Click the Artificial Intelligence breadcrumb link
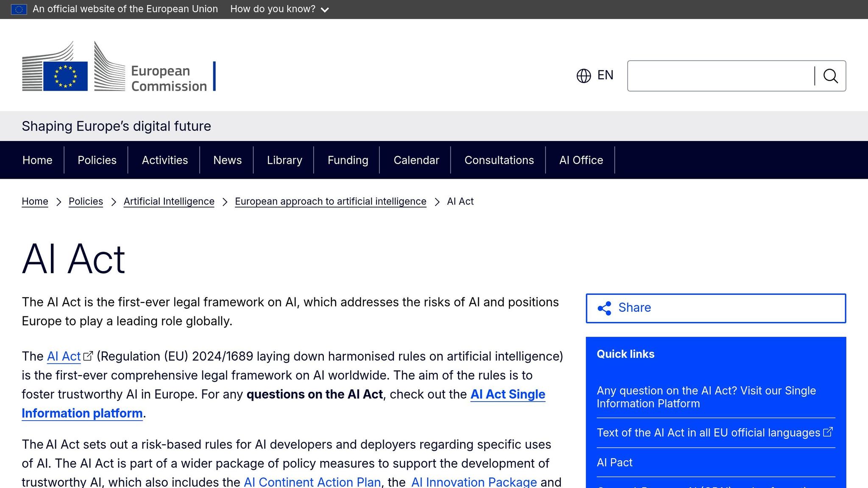Viewport: 868px width, 488px height. click(x=168, y=201)
